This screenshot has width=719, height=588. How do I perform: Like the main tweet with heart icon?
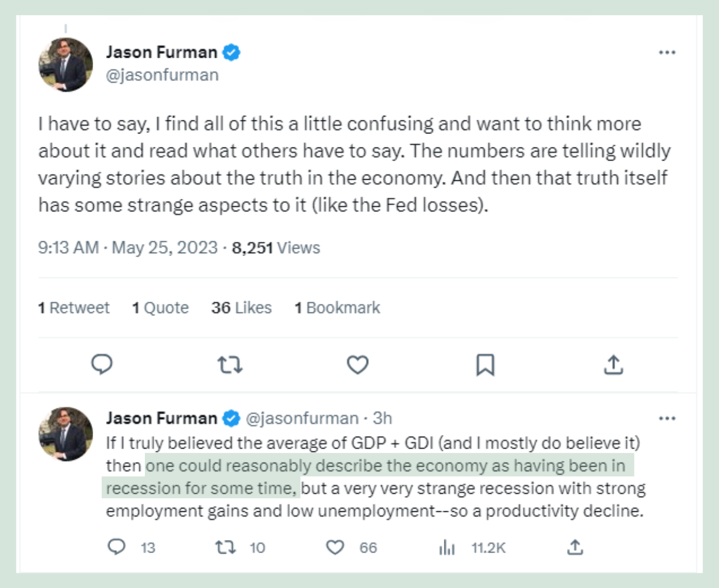pyautogui.click(x=358, y=365)
